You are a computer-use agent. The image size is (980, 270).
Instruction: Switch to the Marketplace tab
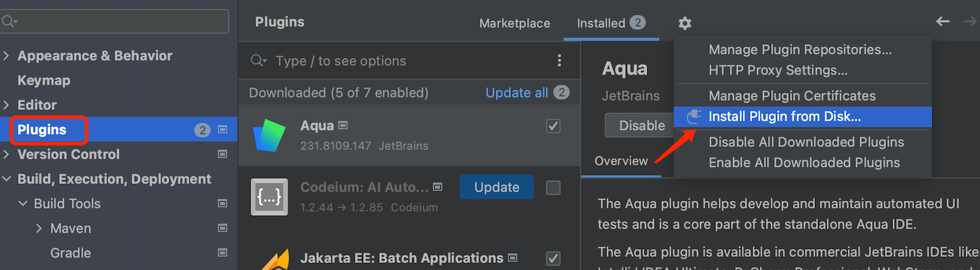pos(515,23)
